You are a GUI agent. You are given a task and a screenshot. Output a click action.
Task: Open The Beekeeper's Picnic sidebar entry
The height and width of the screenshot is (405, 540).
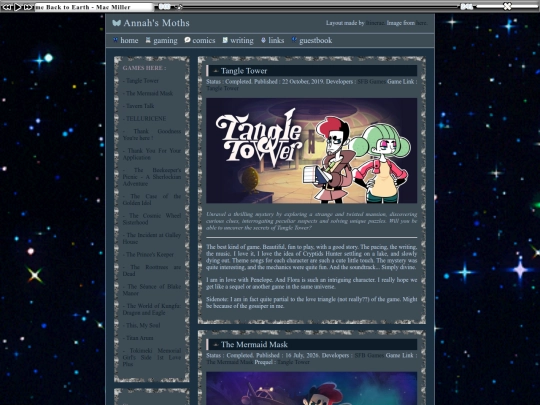(x=152, y=177)
